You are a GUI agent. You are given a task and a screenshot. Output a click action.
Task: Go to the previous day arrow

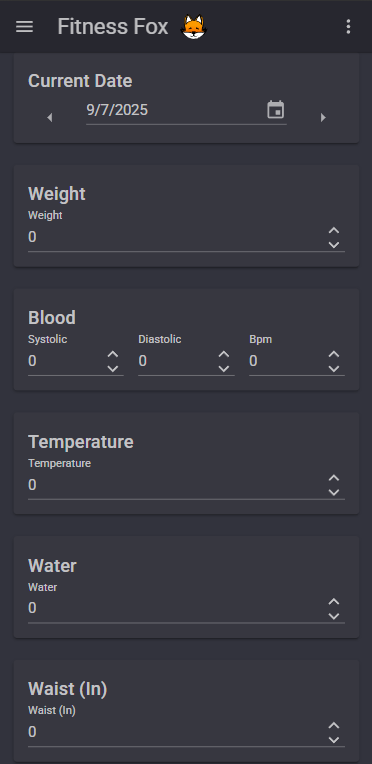[x=49, y=117]
